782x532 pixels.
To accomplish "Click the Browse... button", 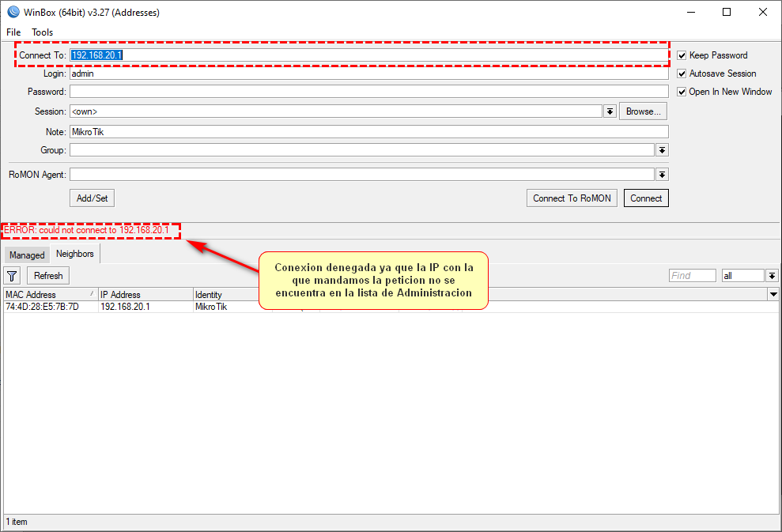I will click(643, 111).
